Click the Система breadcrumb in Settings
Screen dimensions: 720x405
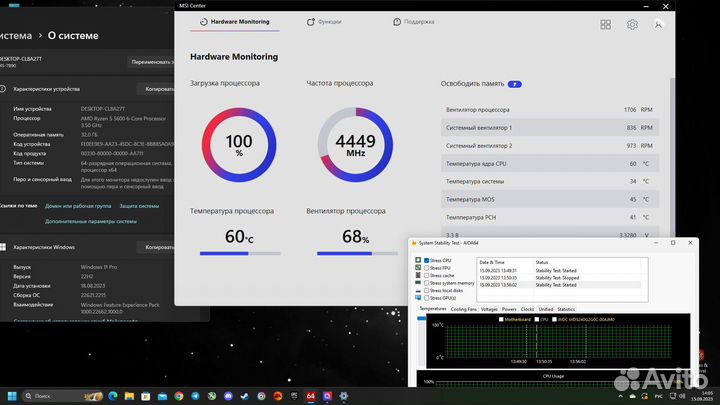coord(16,36)
